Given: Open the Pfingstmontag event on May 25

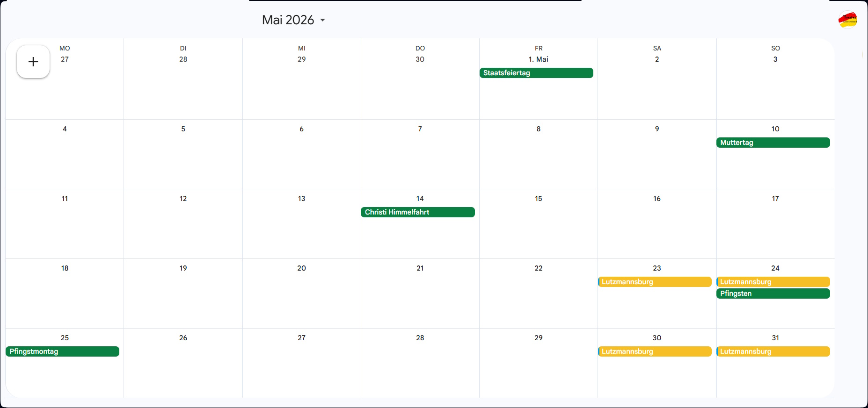Looking at the screenshot, I should [62, 351].
